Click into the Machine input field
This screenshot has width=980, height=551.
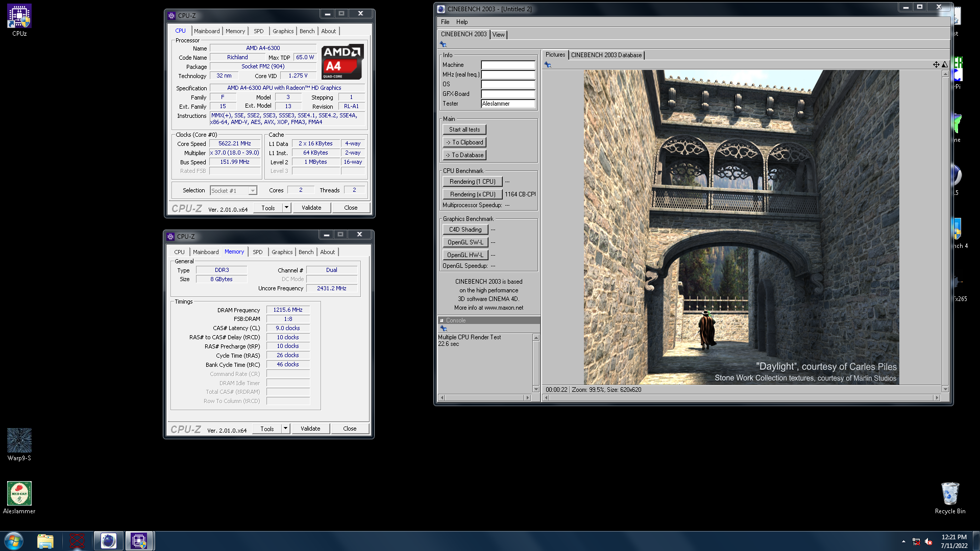click(x=508, y=65)
